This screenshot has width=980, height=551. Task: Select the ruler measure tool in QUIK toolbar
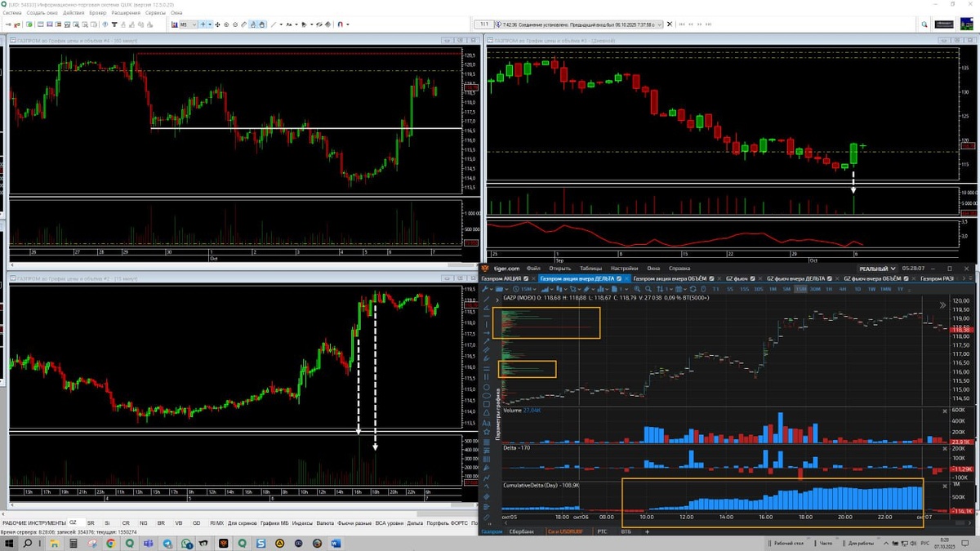244,24
